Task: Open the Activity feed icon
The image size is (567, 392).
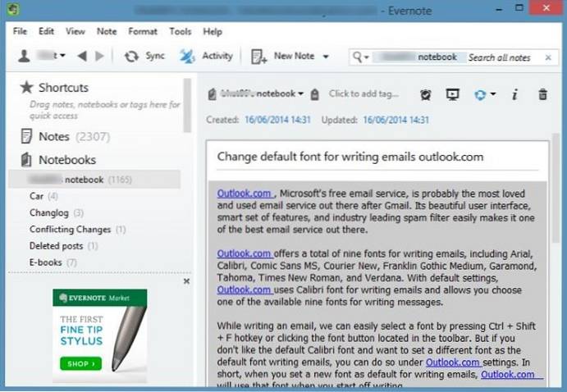Action: click(187, 57)
